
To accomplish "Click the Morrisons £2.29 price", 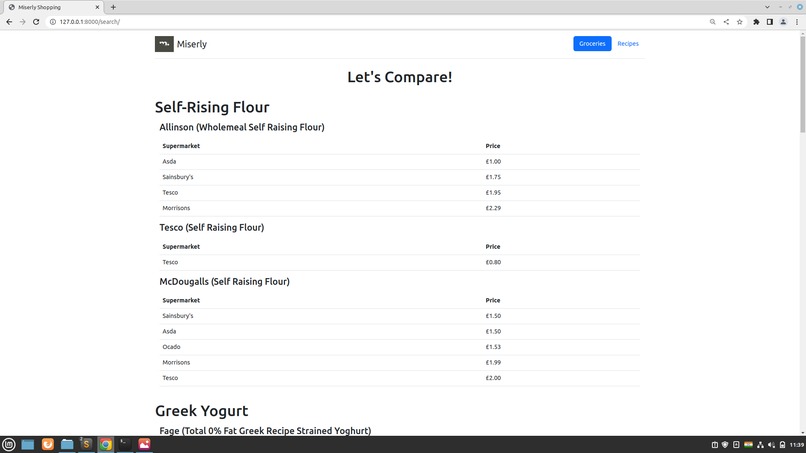I will [493, 208].
